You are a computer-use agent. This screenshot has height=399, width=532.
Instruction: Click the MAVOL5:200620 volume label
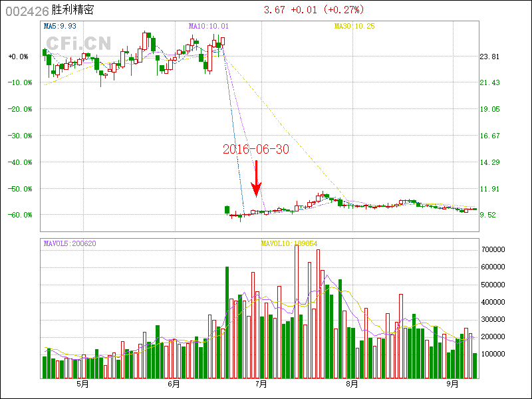point(70,243)
